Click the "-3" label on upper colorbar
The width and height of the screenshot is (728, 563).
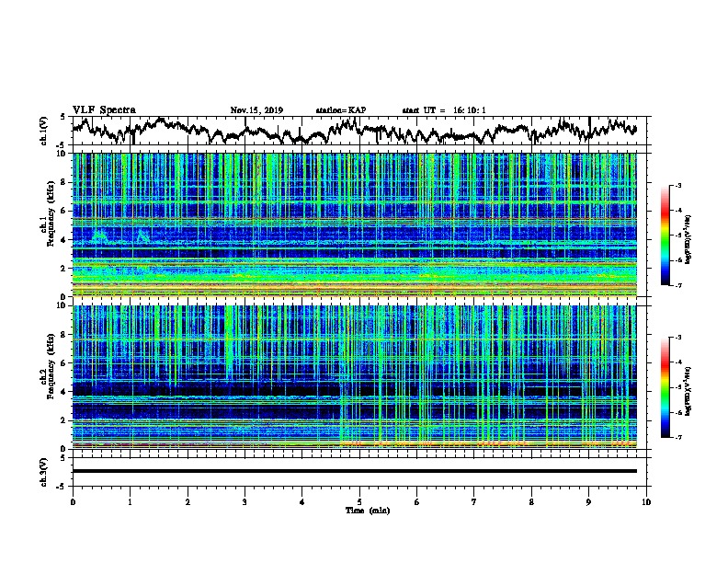677,185
